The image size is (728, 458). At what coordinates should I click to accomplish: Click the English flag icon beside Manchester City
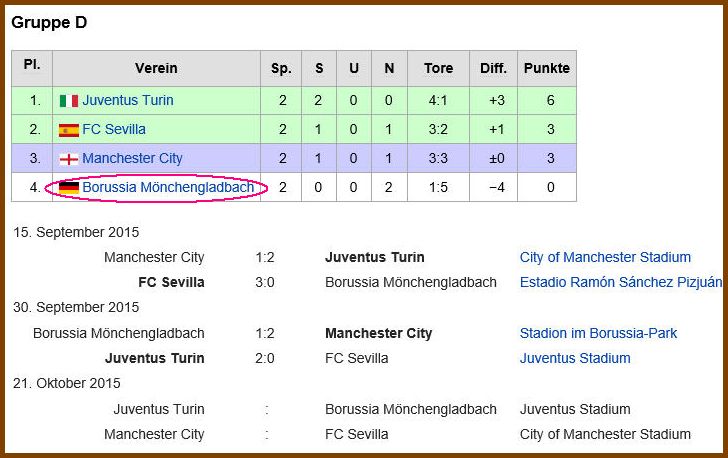69,159
